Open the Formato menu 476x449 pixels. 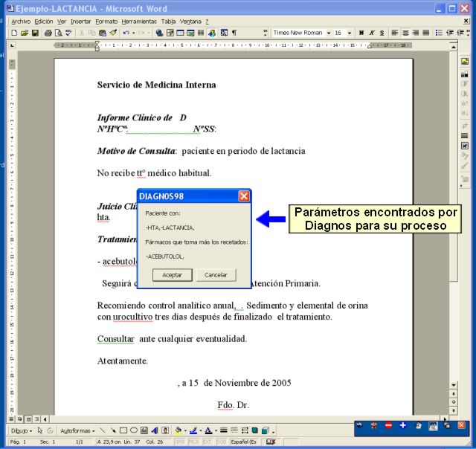click(106, 22)
